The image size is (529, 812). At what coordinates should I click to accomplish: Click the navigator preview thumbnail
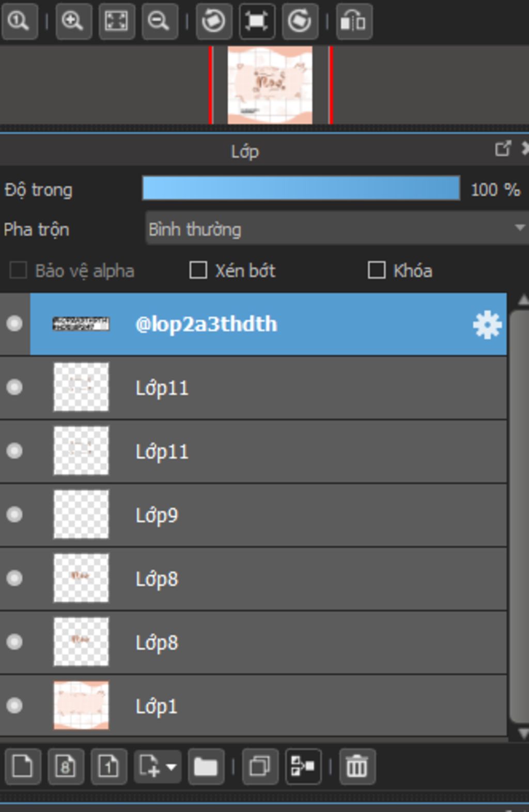tap(270, 85)
